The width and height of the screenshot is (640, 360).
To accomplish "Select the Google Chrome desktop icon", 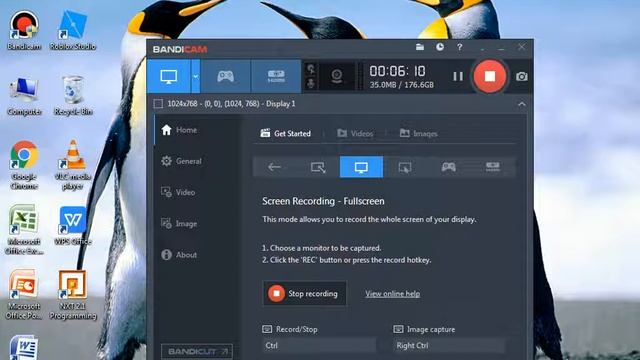I will click(x=24, y=164).
